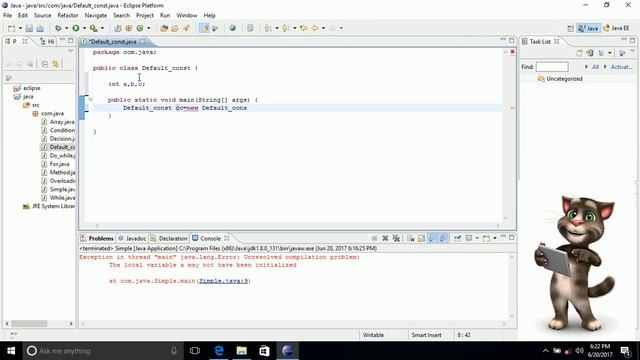Select While.java in Package Explorer
Image resolution: width=640 pixels, height=360 pixels.
58,198
